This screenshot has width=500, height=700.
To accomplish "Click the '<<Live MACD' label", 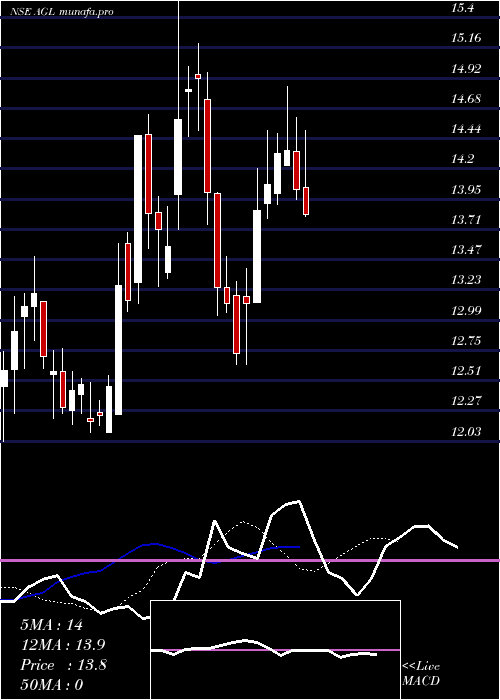I will point(421,674).
